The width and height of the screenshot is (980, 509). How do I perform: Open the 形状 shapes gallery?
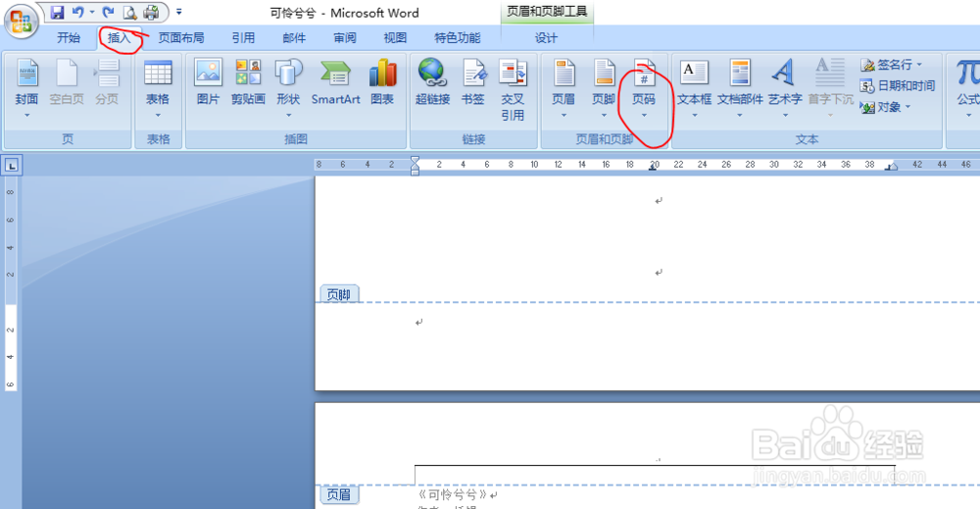click(289, 87)
